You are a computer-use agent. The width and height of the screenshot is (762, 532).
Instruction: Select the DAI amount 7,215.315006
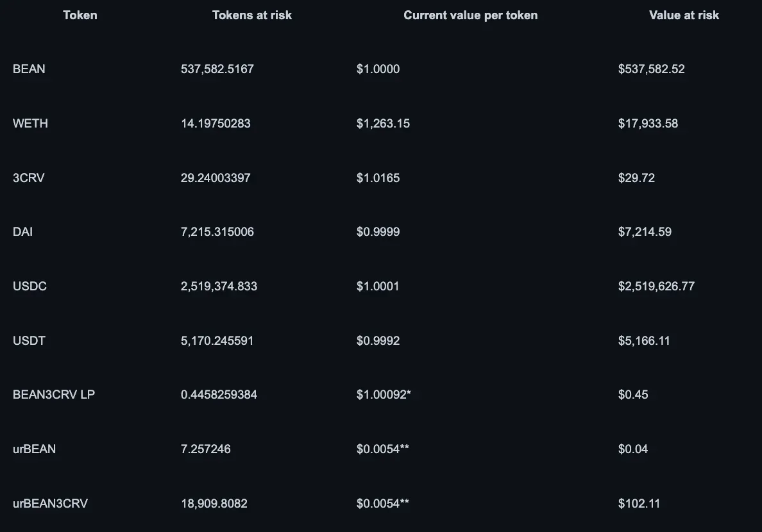coord(217,231)
